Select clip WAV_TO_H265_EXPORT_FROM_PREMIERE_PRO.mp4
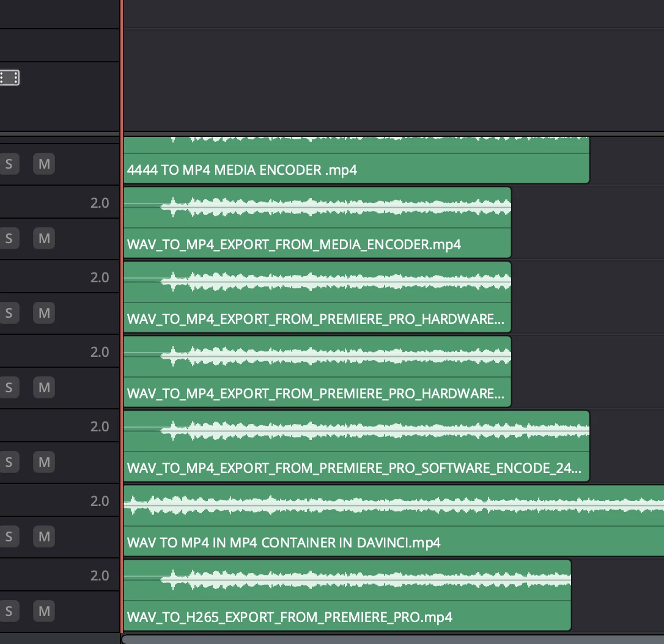Viewport: 664px width, 644px height. coord(347,595)
